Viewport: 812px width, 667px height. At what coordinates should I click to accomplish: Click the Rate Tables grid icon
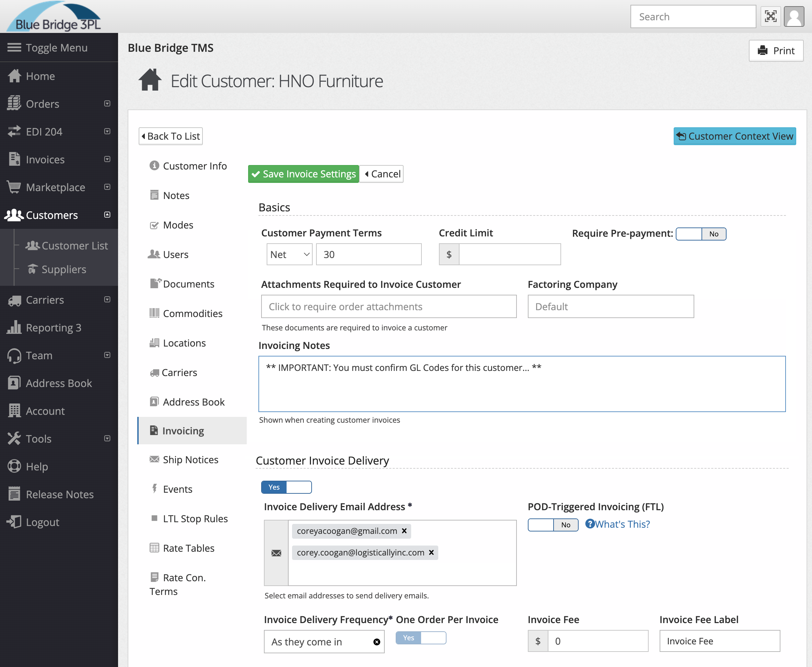(x=154, y=548)
